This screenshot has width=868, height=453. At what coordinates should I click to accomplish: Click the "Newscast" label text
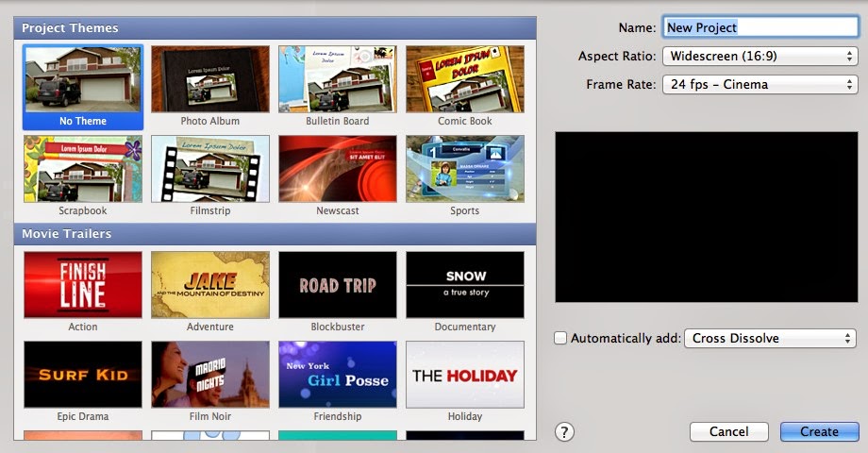pyautogui.click(x=338, y=210)
